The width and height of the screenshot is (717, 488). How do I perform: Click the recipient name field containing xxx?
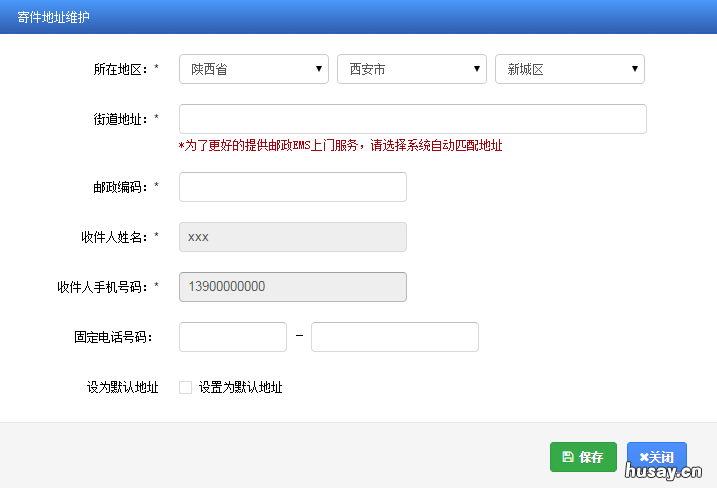(x=292, y=237)
